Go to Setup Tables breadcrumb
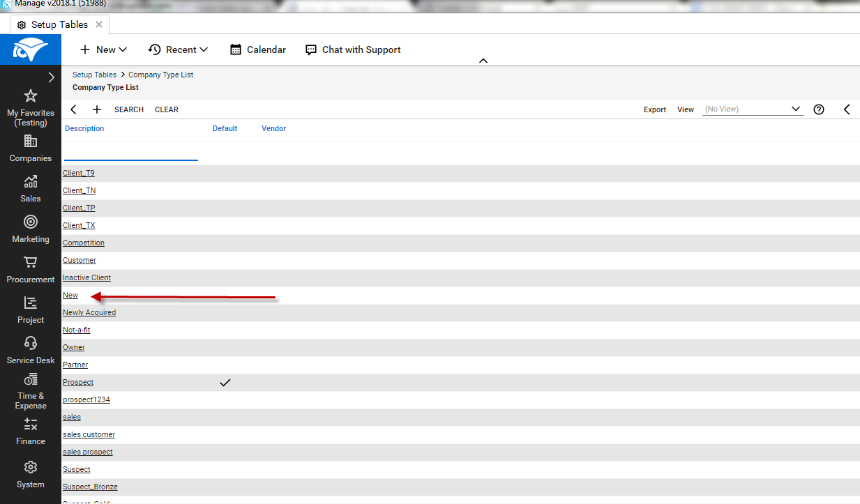 point(94,75)
